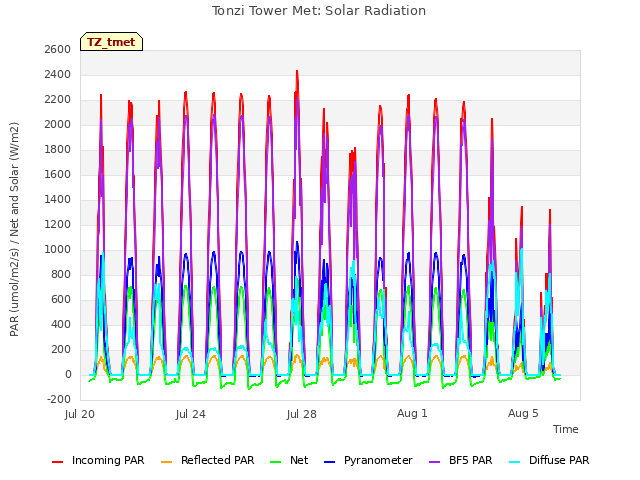
Task: Click the Net legend label
Action: pos(299,460)
